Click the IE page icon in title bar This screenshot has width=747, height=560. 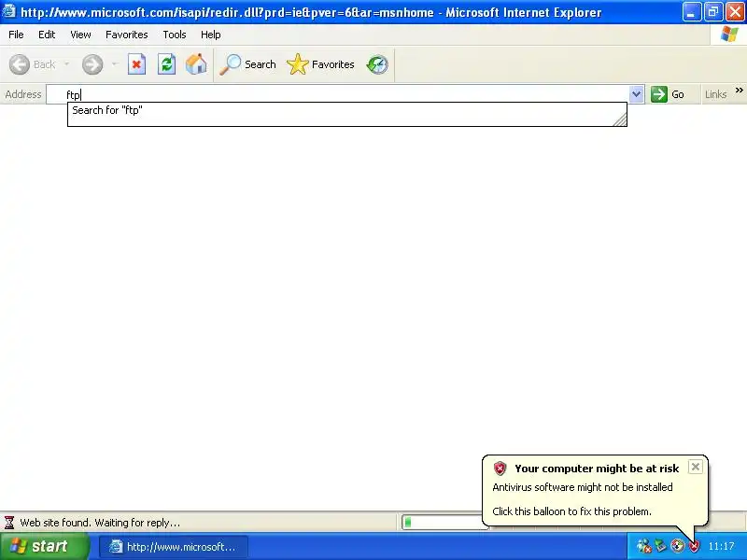click(x=8, y=11)
